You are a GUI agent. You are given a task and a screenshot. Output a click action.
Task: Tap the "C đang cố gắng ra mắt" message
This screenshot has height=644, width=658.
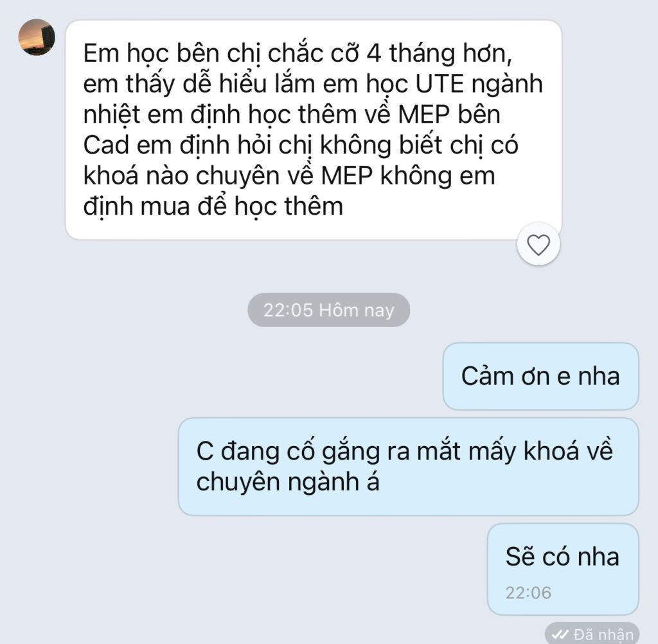coord(408,467)
